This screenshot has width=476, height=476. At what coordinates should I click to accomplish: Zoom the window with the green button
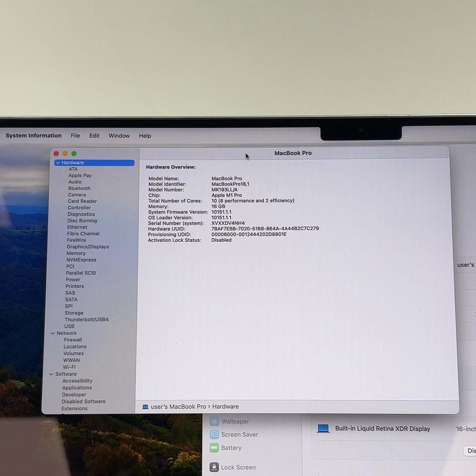click(74, 154)
